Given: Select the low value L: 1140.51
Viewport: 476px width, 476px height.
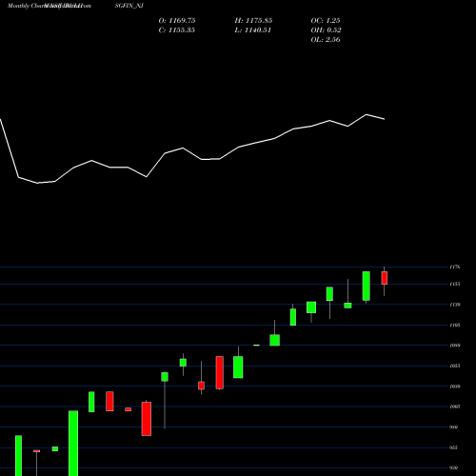Looking at the screenshot, I should (253, 30).
